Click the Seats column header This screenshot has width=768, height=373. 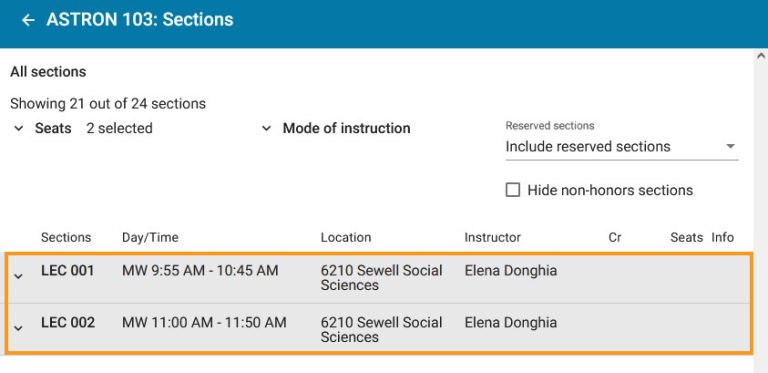[x=687, y=237]
